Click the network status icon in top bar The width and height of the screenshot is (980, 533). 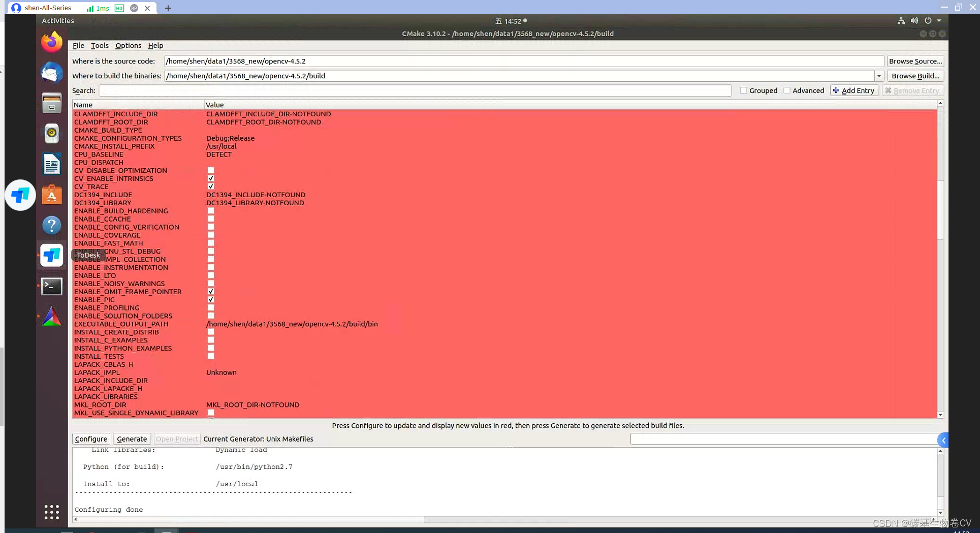pyautogui.click(x=901, y=21)
